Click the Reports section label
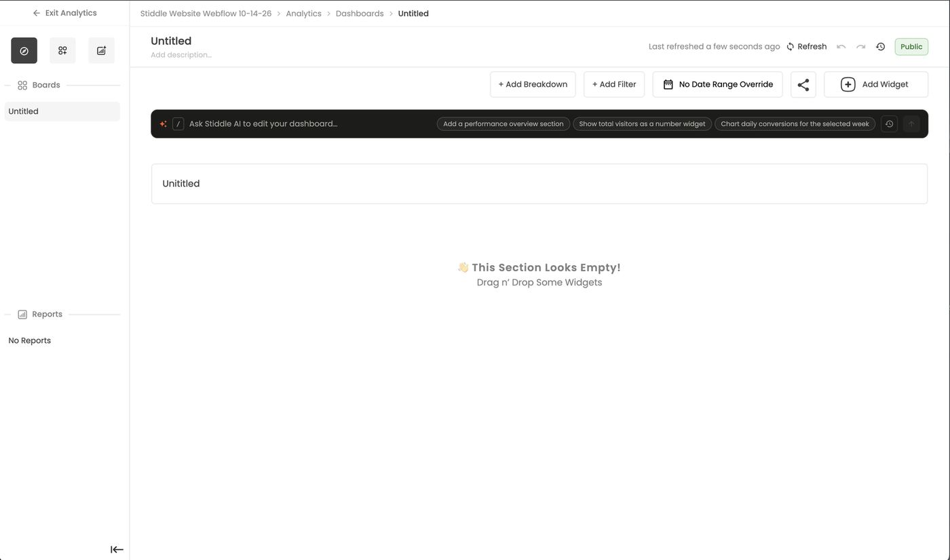The width and height of the screenshot is (950, 560). pyautogui.click(x=47, y=315)
